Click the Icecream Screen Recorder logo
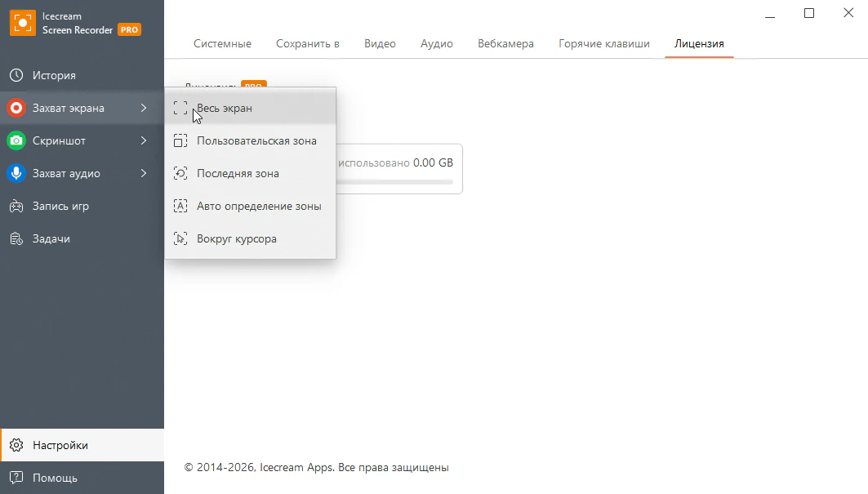868x494 pixels. click(x=22, y=23)
